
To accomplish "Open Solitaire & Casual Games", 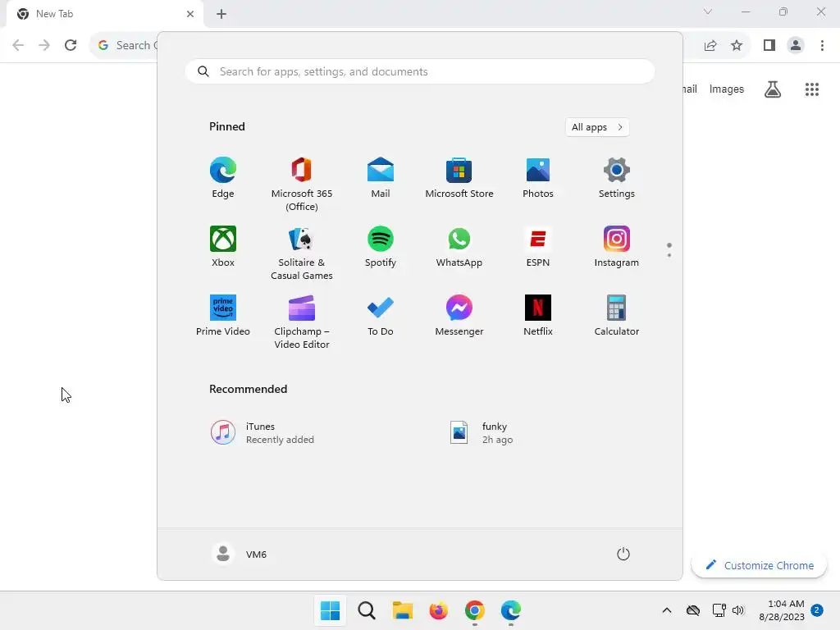I will pos(302,253).
